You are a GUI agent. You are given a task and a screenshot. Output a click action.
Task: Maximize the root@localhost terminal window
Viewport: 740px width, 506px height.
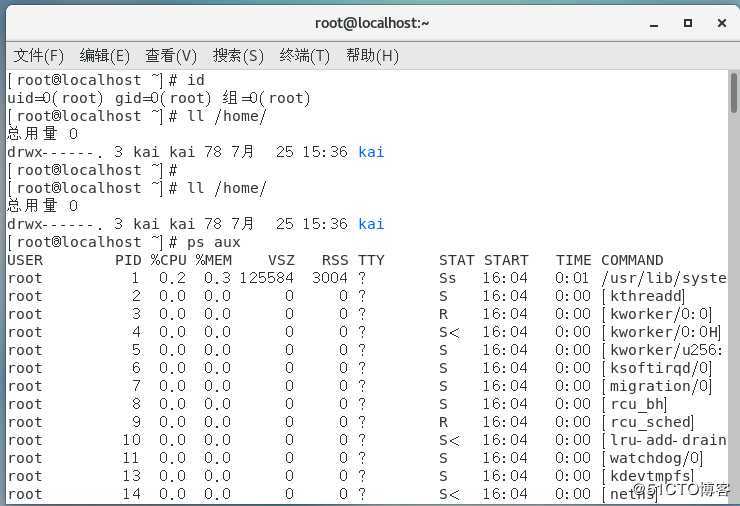pyautogui.click(x=688, y=23)
